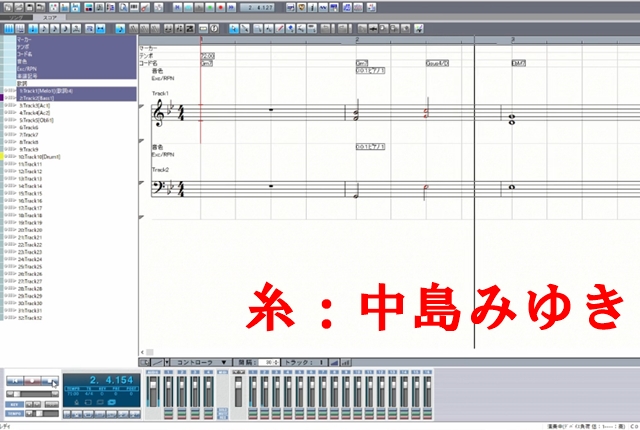This screenshot has height=430, width=640.
Task: Click Rewind-to-start in the top transport toolbar
Action: [x=178, y=7]
